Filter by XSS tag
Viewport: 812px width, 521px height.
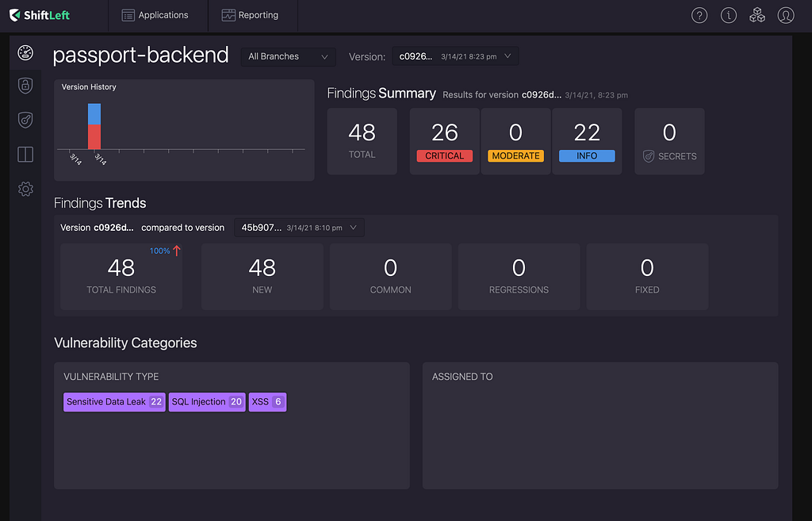pos(268,402)
